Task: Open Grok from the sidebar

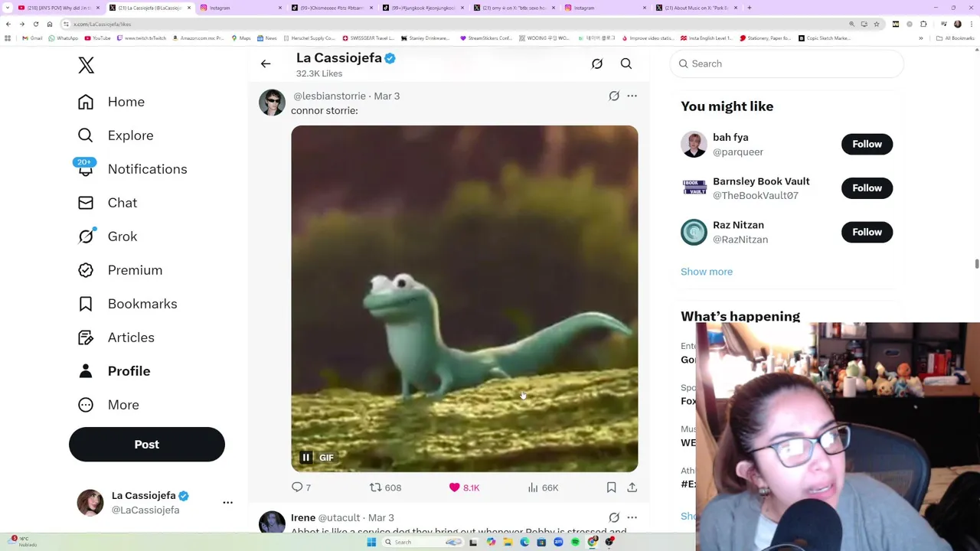Action: pos(107,236)
